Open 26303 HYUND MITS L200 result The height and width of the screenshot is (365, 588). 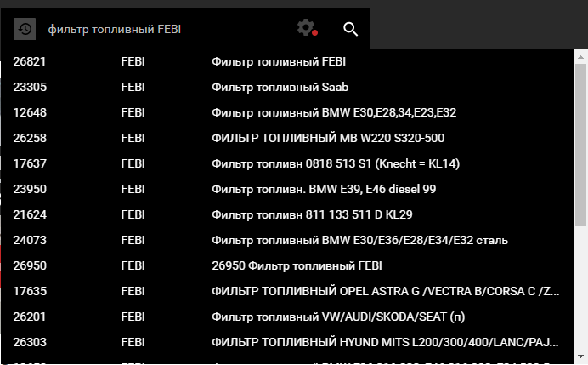point(287,343)
